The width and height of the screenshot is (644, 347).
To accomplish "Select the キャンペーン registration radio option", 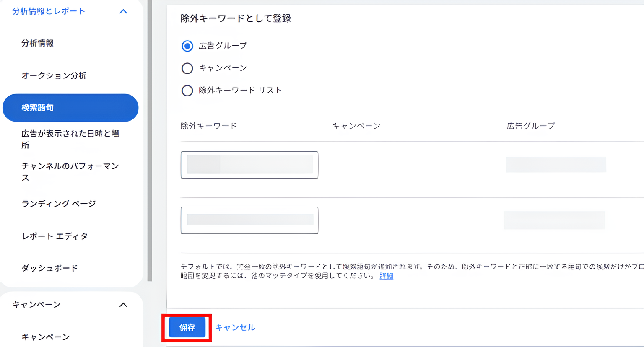I will (x=187, y=68).
